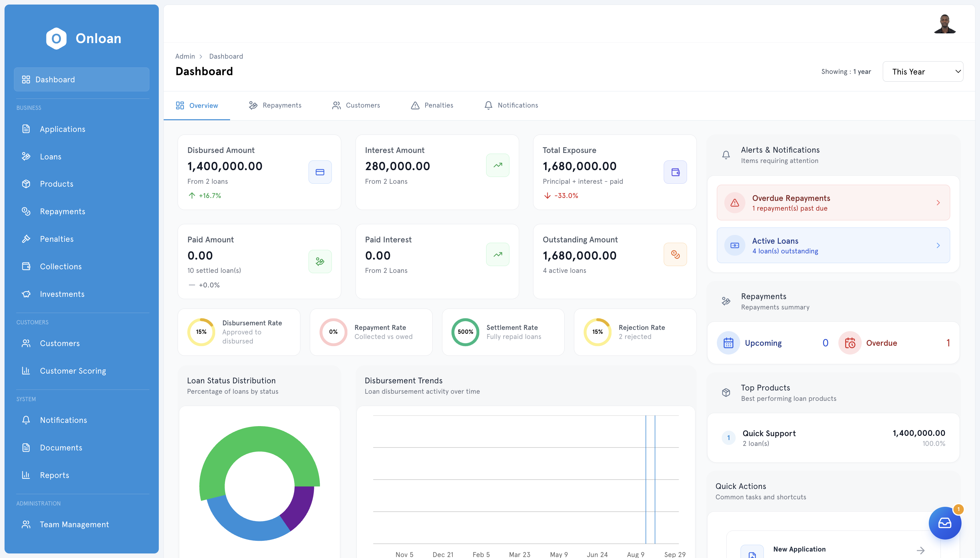Expand Active Loans alert chevron
980x558 pixels.
[938, 245]
